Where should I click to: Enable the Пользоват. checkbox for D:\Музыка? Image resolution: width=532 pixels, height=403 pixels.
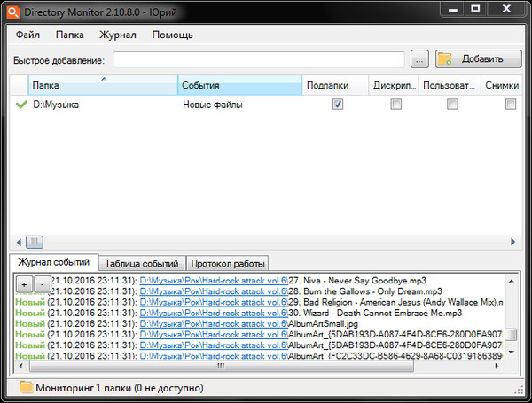coord(452,105)
